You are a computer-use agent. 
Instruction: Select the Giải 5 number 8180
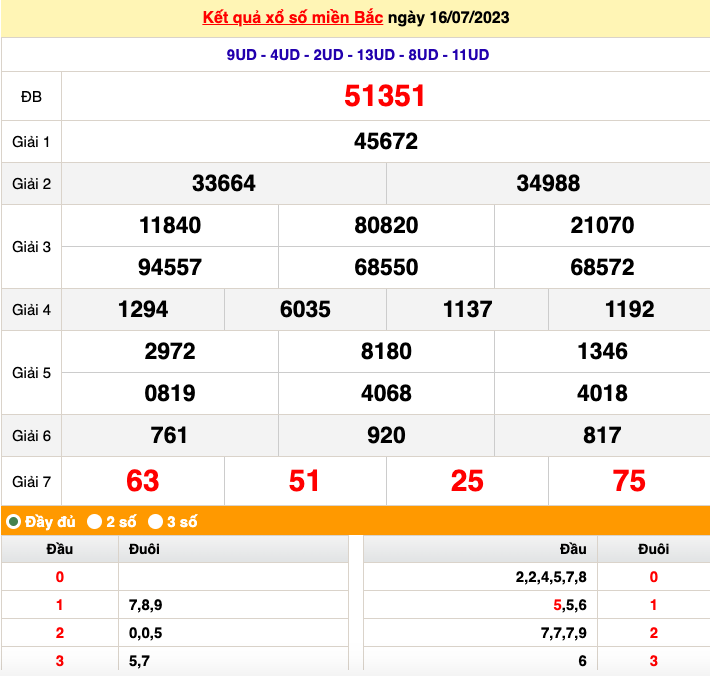[386, 352]
